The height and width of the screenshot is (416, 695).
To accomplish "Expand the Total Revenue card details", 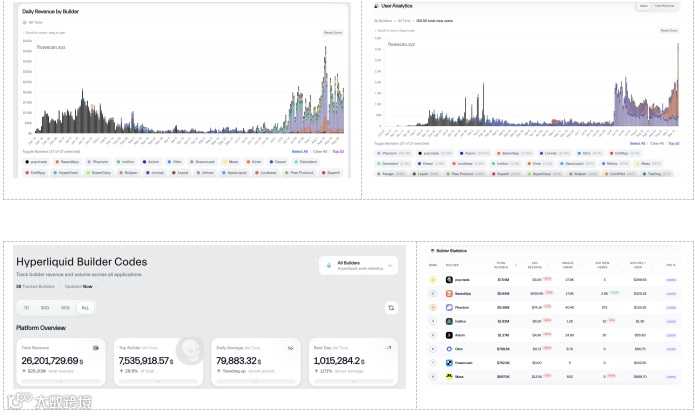I will 61,381.
